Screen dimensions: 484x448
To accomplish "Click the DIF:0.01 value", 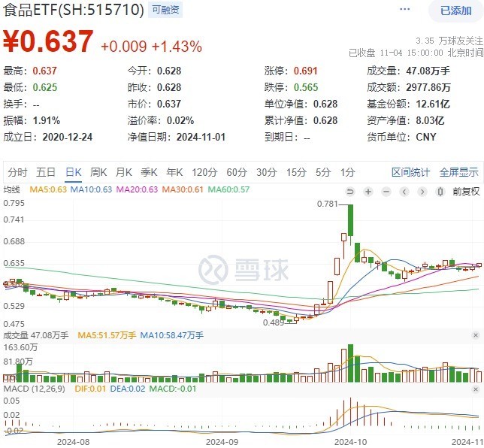I will click(x=90, y=389).
